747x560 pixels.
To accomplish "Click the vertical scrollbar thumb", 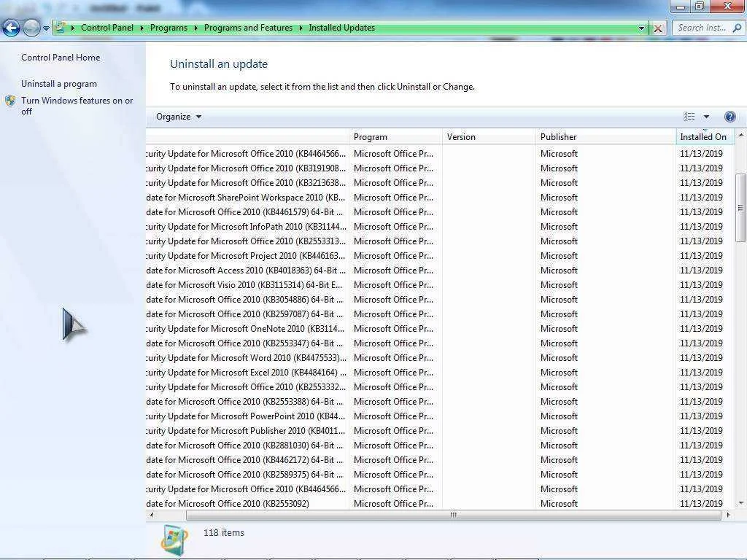I will (x=740, y=208).
